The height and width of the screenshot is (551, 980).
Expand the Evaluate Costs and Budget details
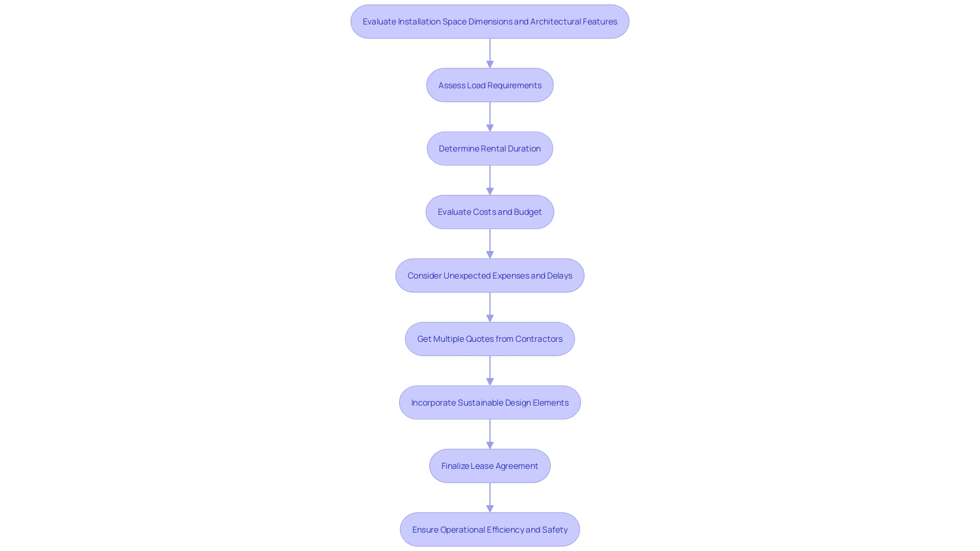(490, 212)
